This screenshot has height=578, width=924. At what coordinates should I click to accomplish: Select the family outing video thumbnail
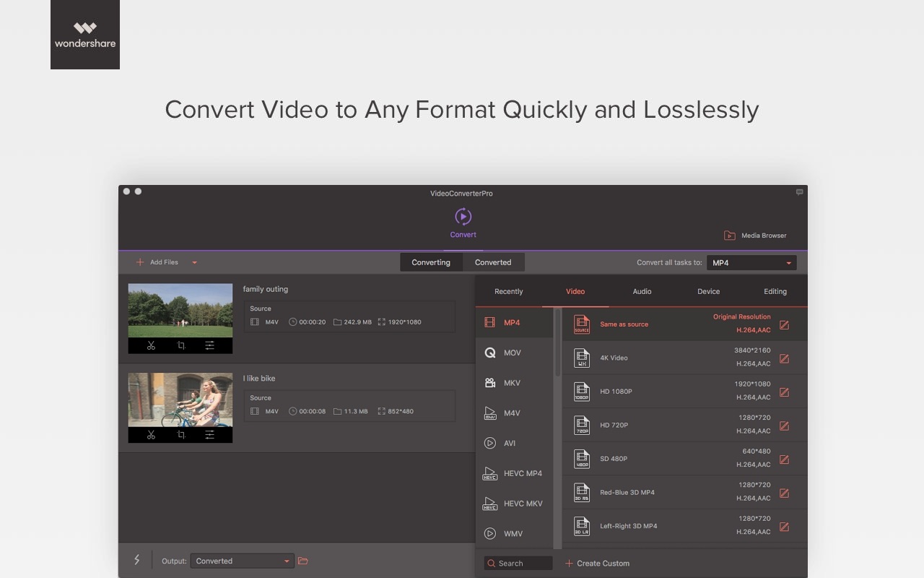point(180,310)
